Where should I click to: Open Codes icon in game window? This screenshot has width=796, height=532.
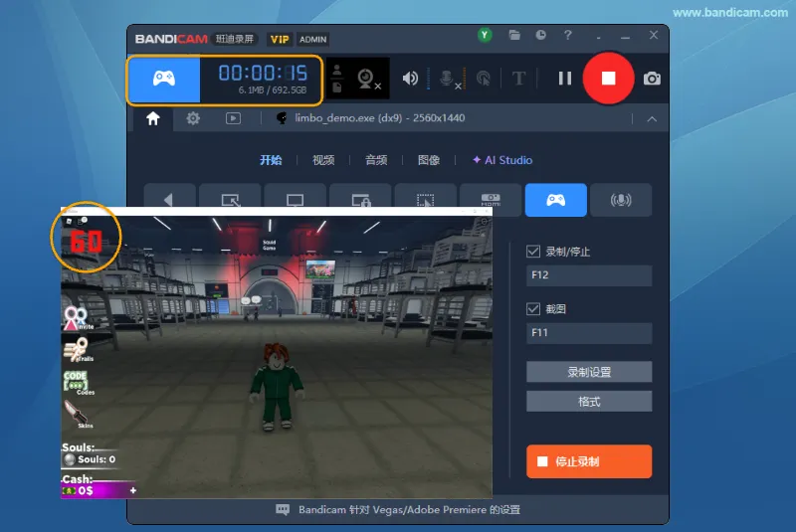(78, 383)
